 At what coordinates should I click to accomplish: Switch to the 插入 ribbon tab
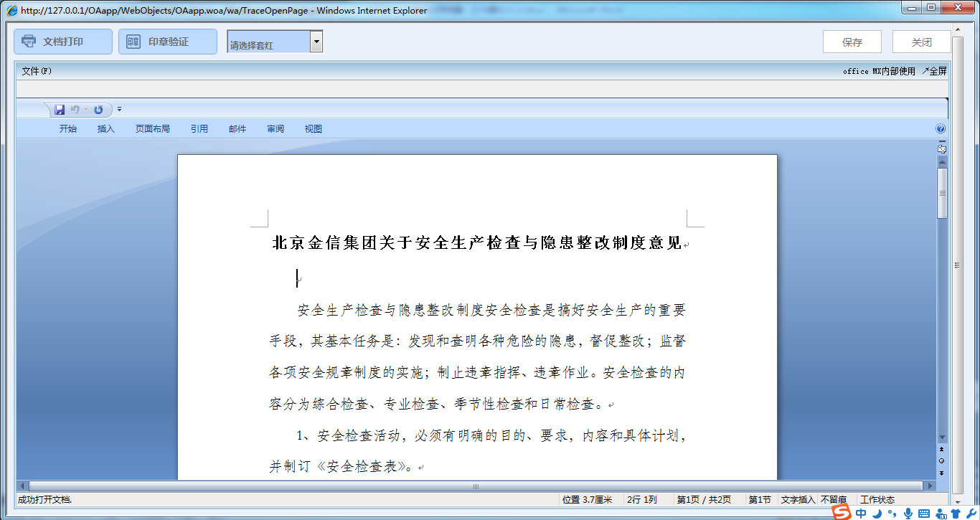pyautogui.click(x=105, y=128)
